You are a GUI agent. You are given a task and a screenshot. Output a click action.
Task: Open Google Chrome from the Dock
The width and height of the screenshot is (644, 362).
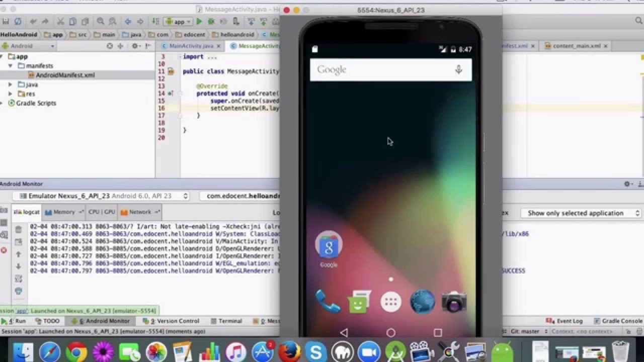pyautogui.click(x=76, y=352)
